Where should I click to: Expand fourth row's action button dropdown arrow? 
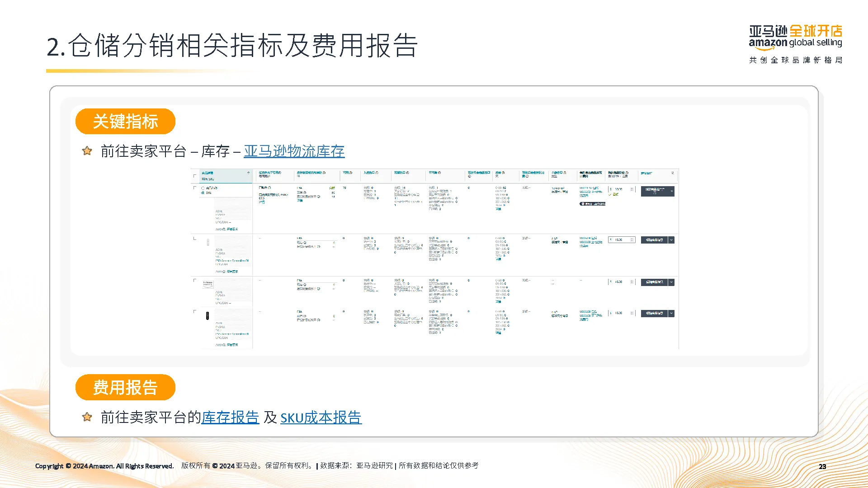tap(671, 313)
